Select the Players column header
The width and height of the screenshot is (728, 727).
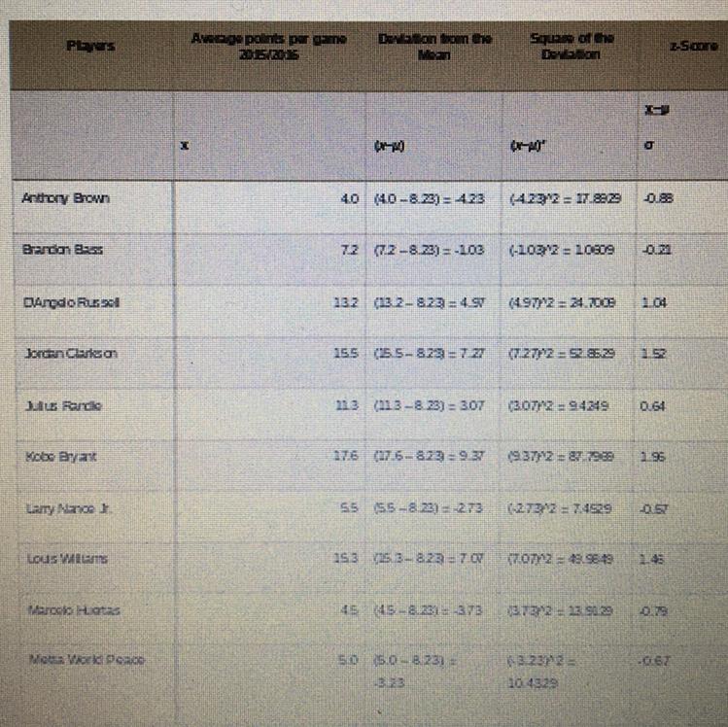pos(90,46)
